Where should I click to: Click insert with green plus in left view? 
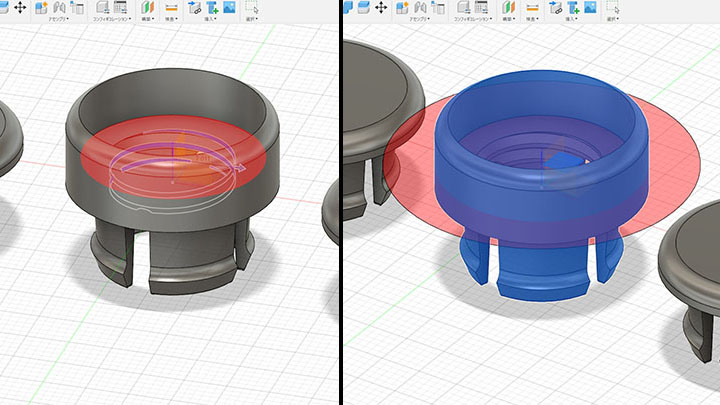212,7
